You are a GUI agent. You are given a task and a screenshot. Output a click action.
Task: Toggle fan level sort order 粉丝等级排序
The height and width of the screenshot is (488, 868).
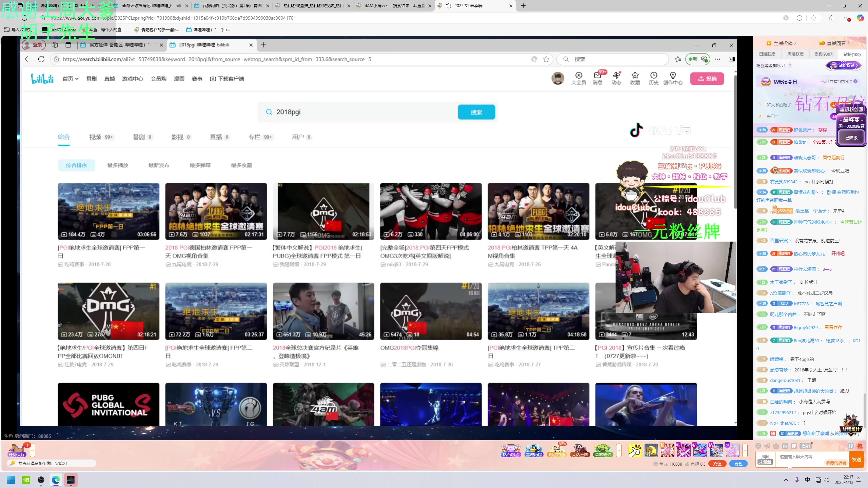771,66
